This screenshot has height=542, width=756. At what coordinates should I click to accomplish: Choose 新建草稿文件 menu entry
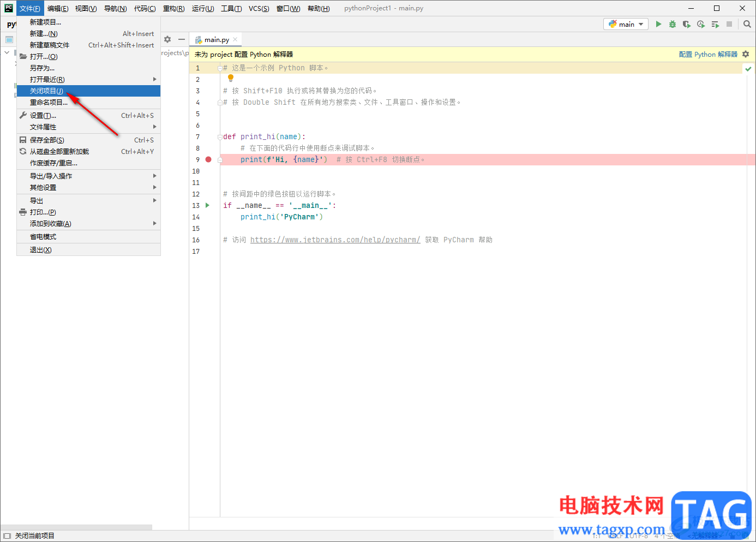(88, 45)
